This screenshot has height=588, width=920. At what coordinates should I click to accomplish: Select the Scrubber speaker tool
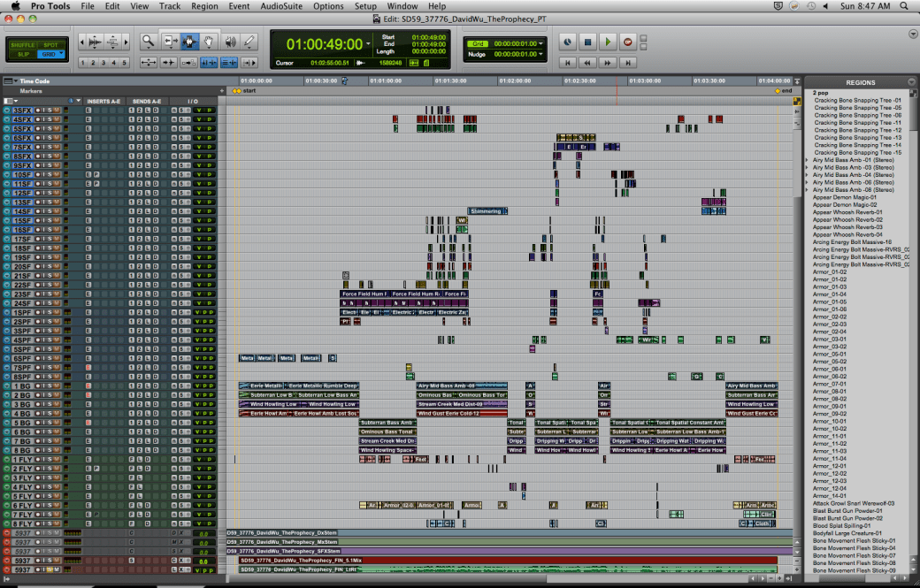(x=231, y=42)
